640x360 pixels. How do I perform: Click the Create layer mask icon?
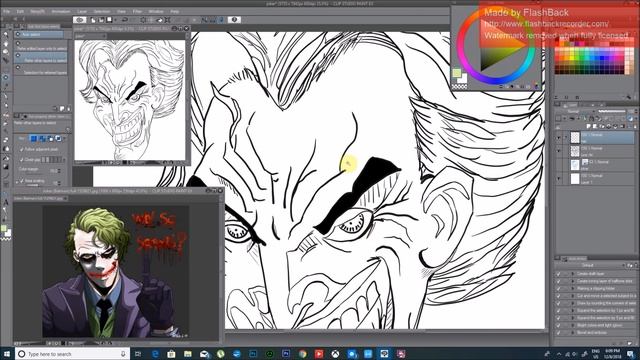(x=622, y=126)
